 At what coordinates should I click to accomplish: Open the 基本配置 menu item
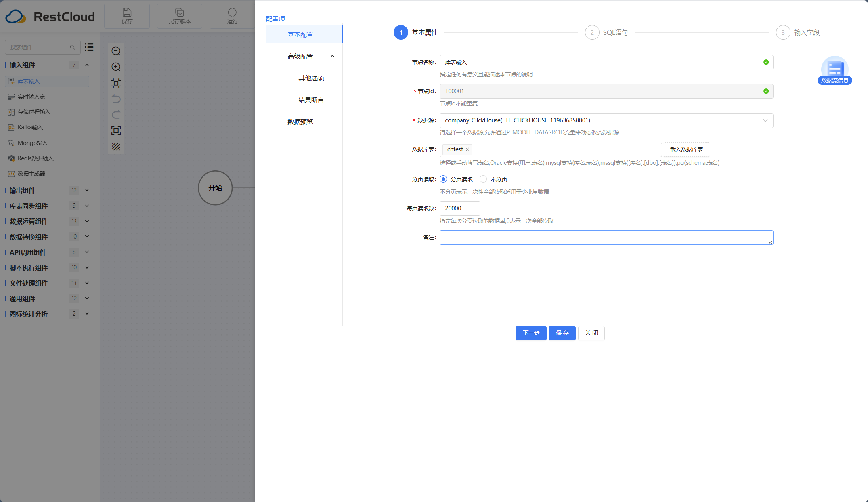pos(304,34)
